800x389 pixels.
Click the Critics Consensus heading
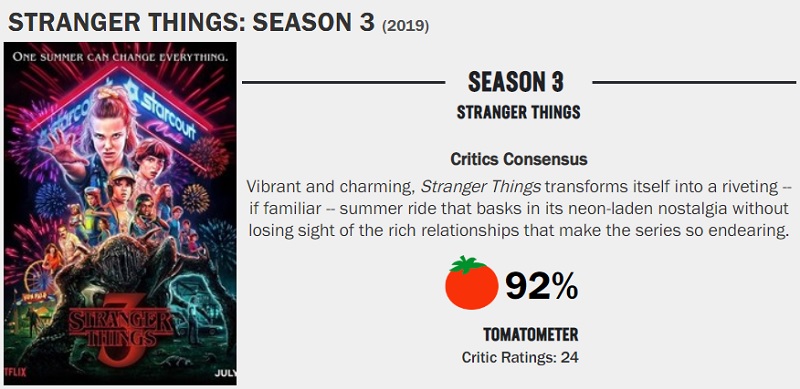click(x=518, y=159)
